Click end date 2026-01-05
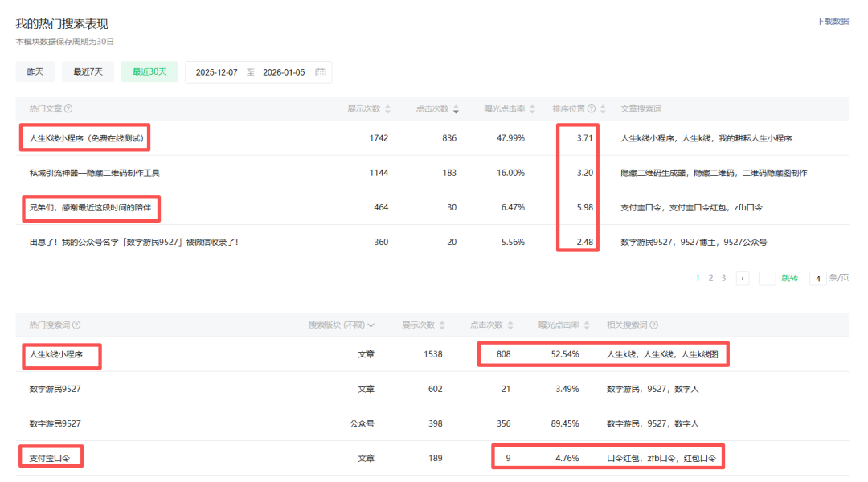Viewport: 868px width, 482px height. 284,72
